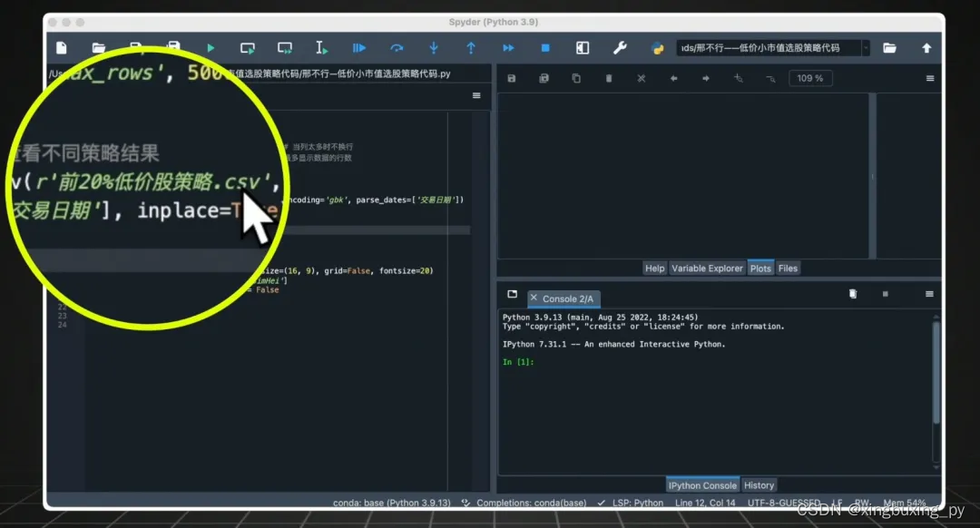Run the selection or current line
This screenshot has width=980, height=528.
tap(322, 48)
